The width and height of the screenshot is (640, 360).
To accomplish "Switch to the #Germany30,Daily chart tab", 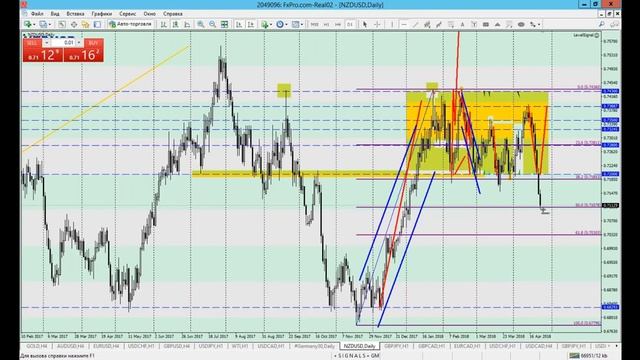I will (x=314, y=346).
